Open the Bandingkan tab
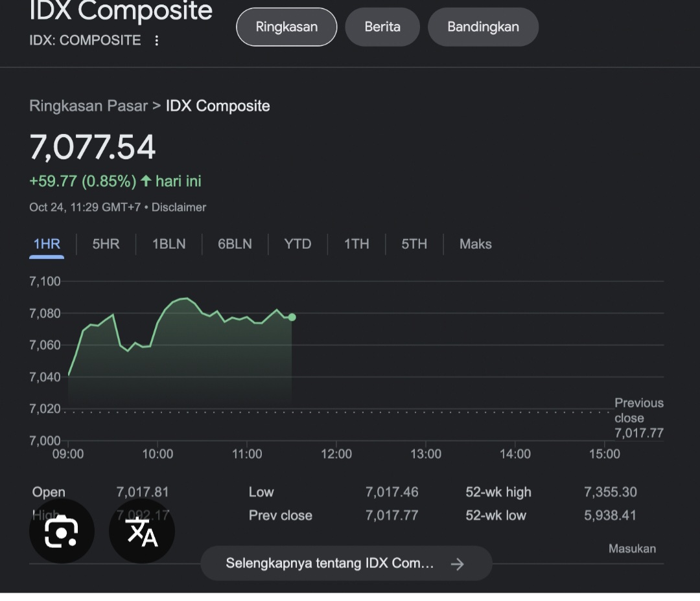The height and width of the screenshot is (601, 700). click(483, 27)
